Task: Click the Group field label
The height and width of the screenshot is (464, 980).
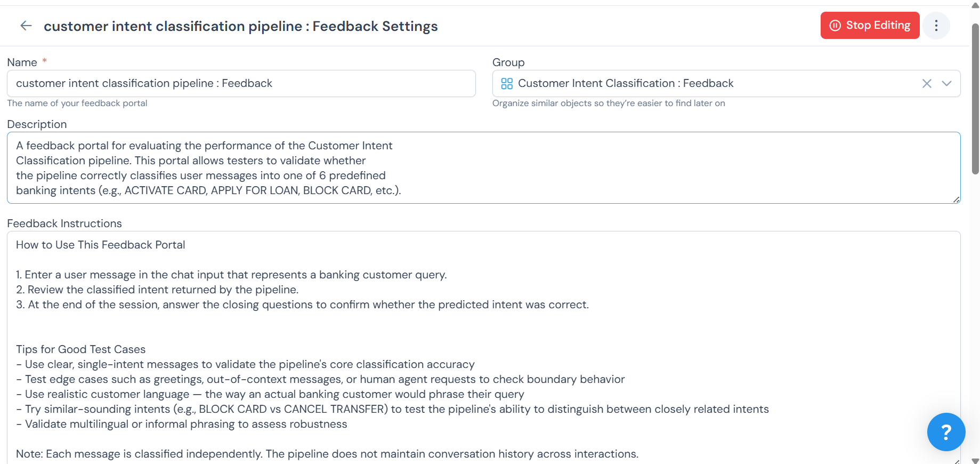Action: point(508,62)
